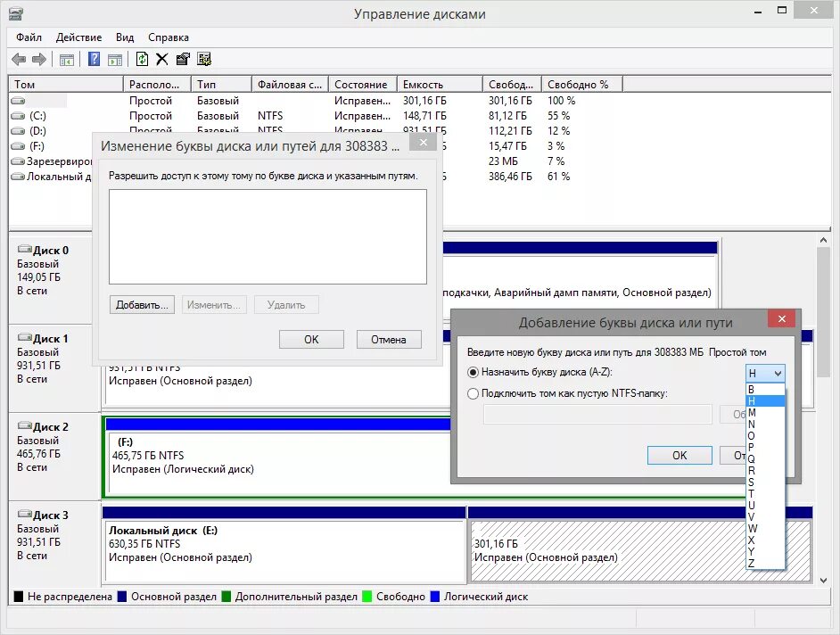The image size is (840, 635).
Task: Go back with the toolbar Back arrow
Action: point(19,59)
